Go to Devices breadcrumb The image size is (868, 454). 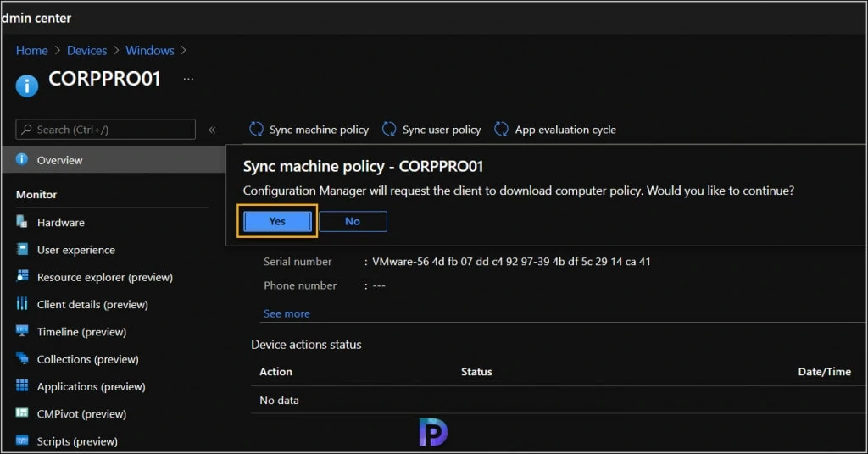[87, 50]
